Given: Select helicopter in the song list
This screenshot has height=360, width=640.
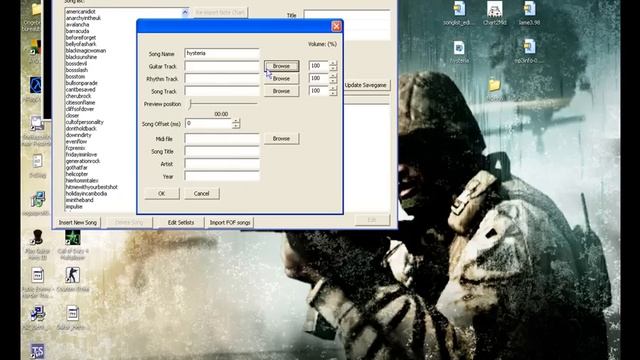Looking at the screenshot, I should coord(77,174).
